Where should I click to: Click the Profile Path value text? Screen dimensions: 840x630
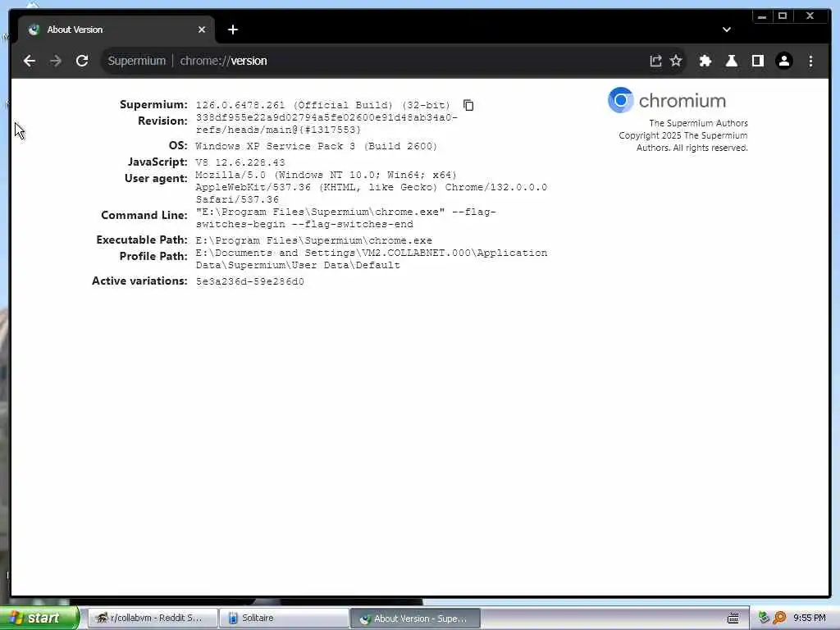(x=372, y=258)
